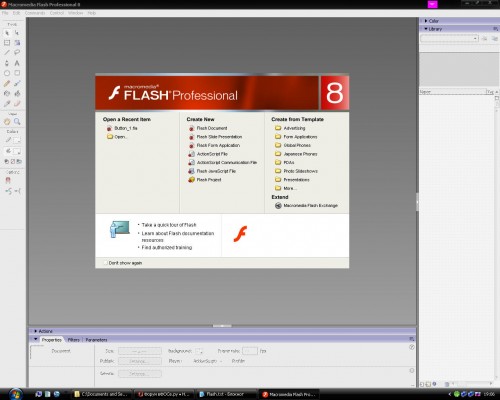Select the Paint Bucket tool
The height and width of the screenshot is (400, 500).
(17, 94)
